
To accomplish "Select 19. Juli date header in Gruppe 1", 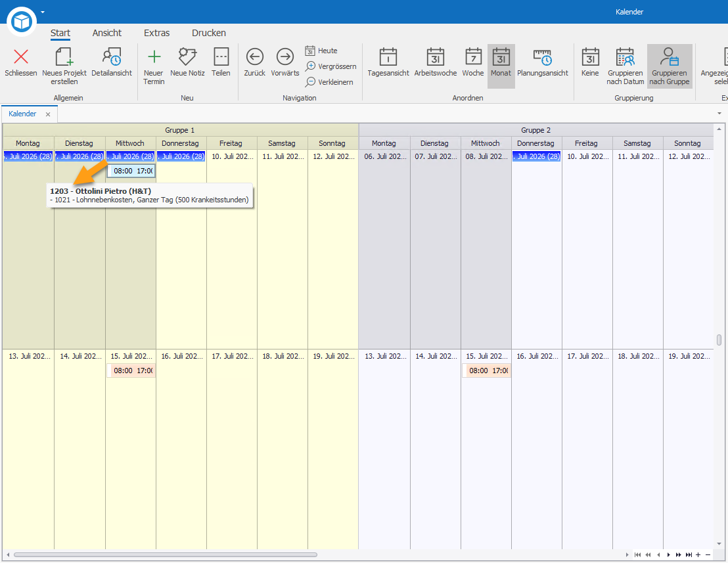I will coord(332,356).
